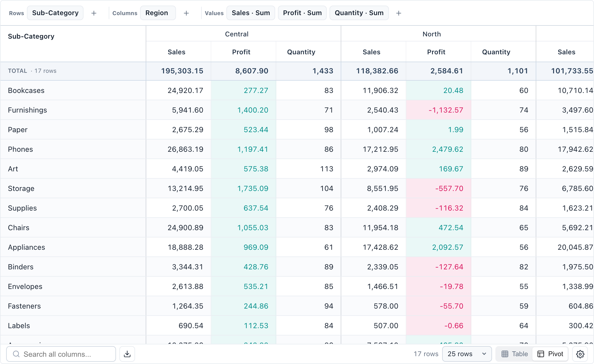Viewport: 594px width, 364px height.
Task: Add a new Rows field with plus icon
Action: coord(94,13)
